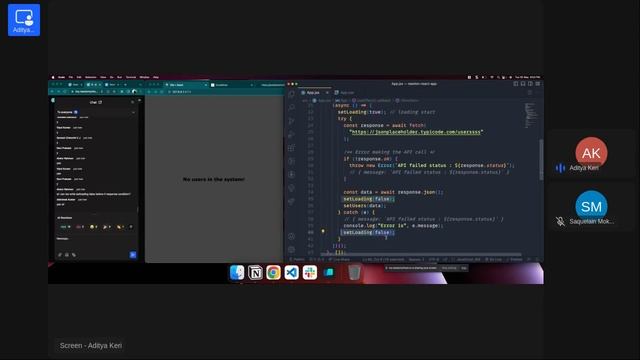Click Stop sharing in screen share bar

coord(449,268)
